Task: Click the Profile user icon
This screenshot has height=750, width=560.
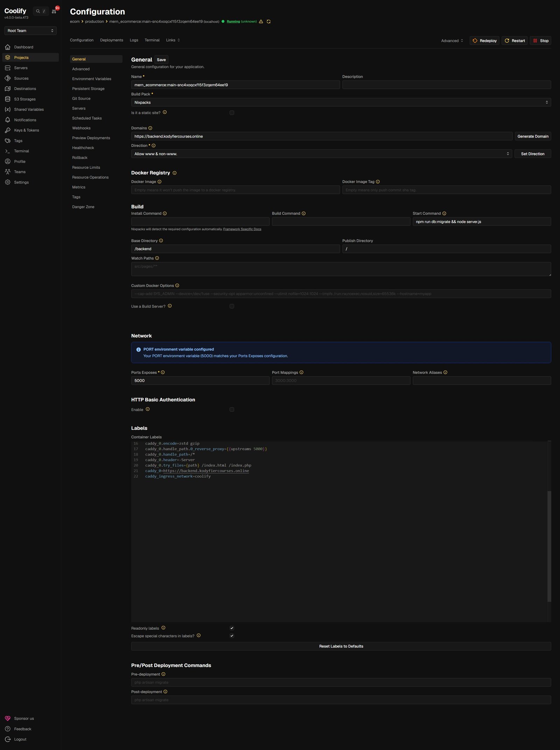Action: pyautogui.click(x=8, y=161)
